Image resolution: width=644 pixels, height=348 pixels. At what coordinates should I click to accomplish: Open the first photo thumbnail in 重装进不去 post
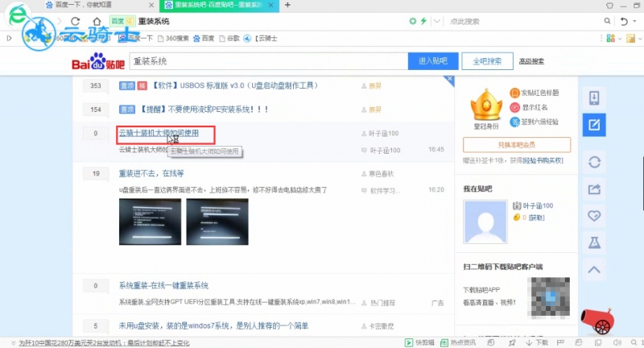[x=150, y=222]
